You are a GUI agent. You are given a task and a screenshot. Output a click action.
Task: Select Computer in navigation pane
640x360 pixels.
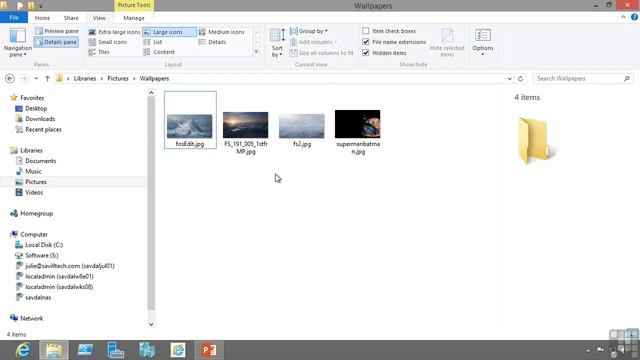(x=34, y=235)
